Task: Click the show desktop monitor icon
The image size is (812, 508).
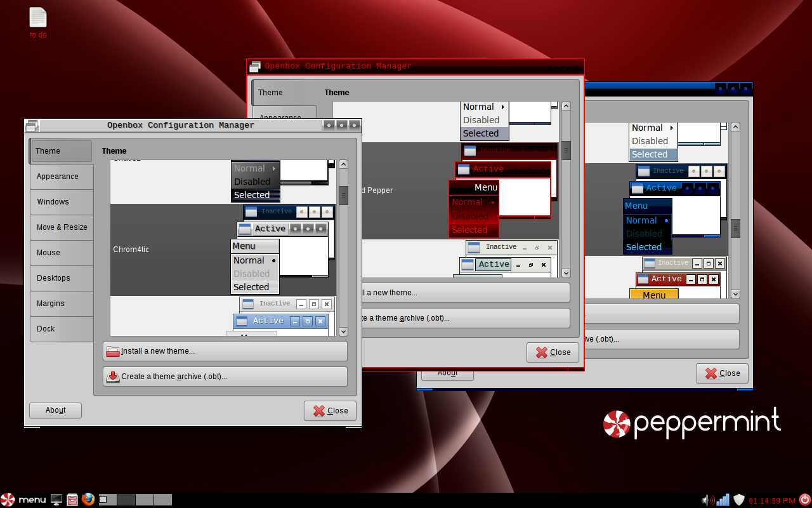Action: (x=56, y=500)
